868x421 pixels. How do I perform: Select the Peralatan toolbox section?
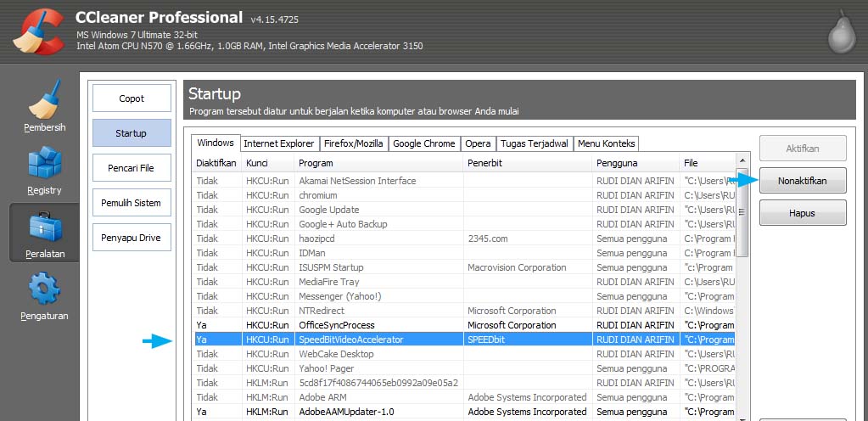click(x=44, y=233)
